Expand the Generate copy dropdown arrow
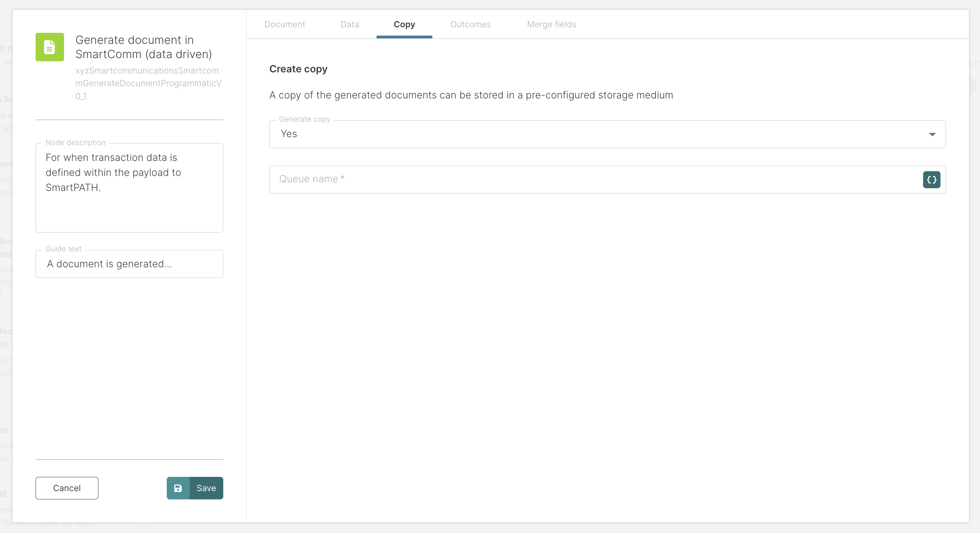Image resolution: width=980 pixels, height=533 pixels. tap(932, 134)
